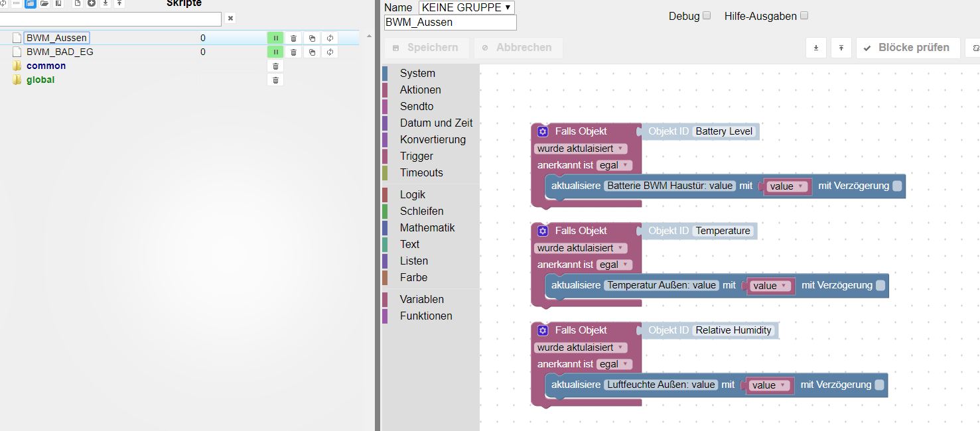Open anerkannt ist egal dropdown in Relative Humidity block
This screenshot has width=980, height=431.
click(614, 364)
